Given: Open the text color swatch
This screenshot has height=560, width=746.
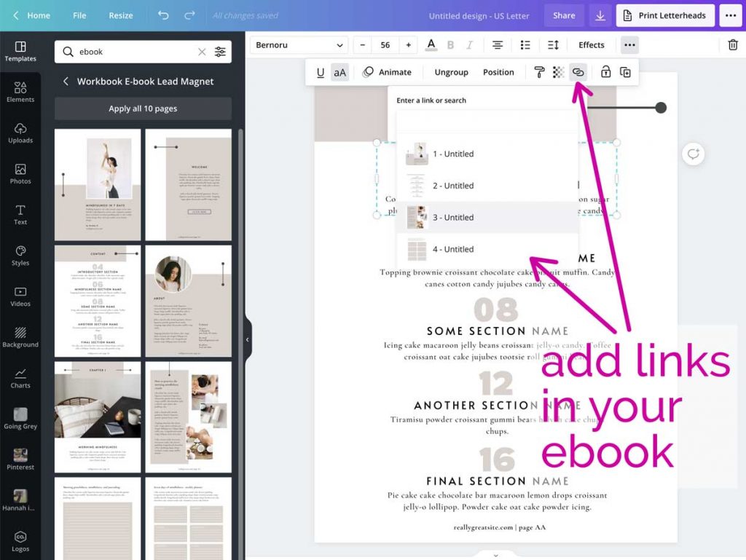Looking at the screenshot, I should coord(431,45).
